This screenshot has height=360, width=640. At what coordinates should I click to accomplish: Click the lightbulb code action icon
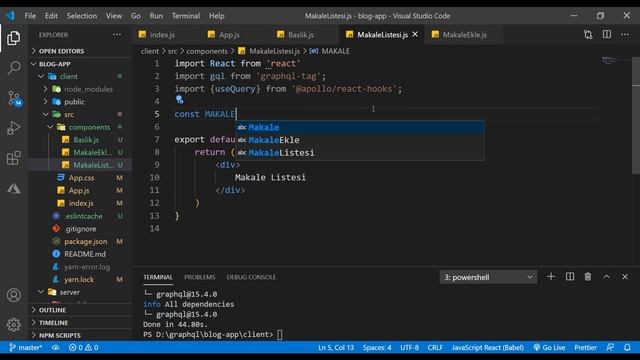pyautogui.click(x=179, y=99)
